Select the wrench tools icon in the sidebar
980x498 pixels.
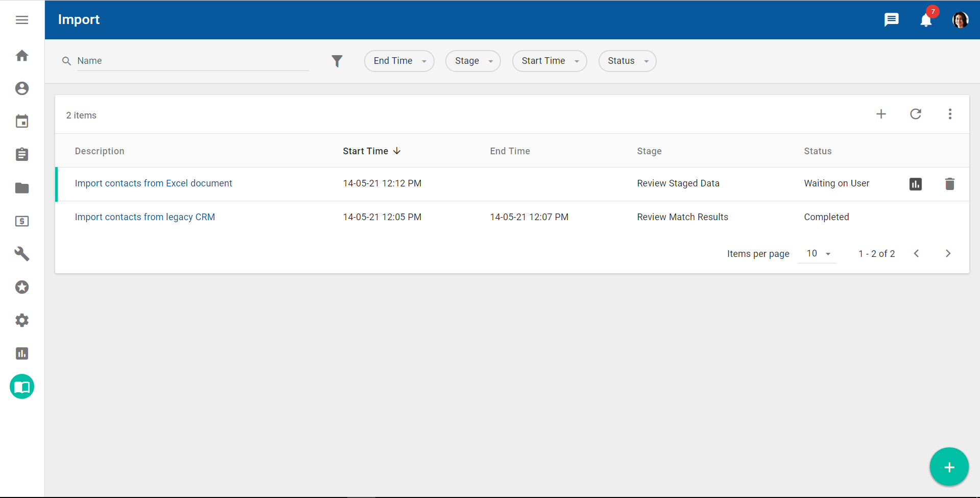pos(22,254)
